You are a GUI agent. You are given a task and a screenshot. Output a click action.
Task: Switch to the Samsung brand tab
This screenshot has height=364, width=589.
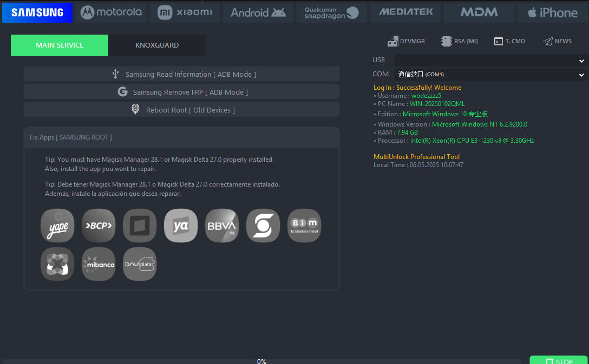(x=37, y=12)
